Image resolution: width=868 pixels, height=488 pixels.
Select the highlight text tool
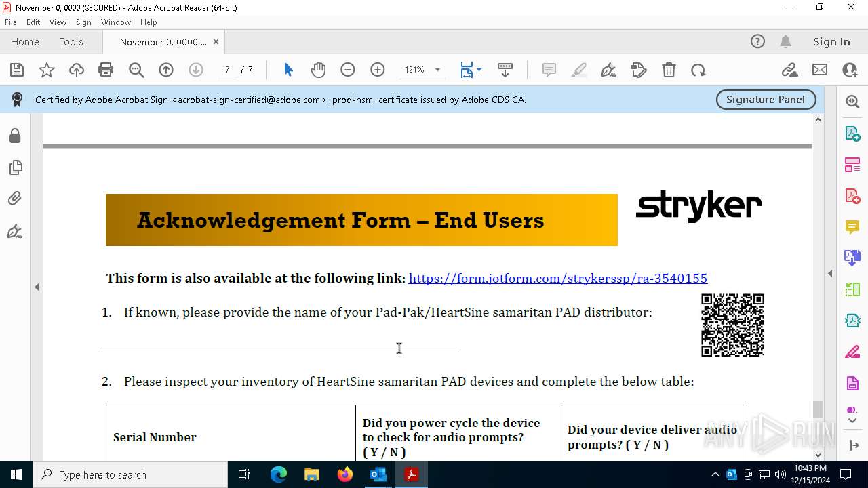point(579,70)
